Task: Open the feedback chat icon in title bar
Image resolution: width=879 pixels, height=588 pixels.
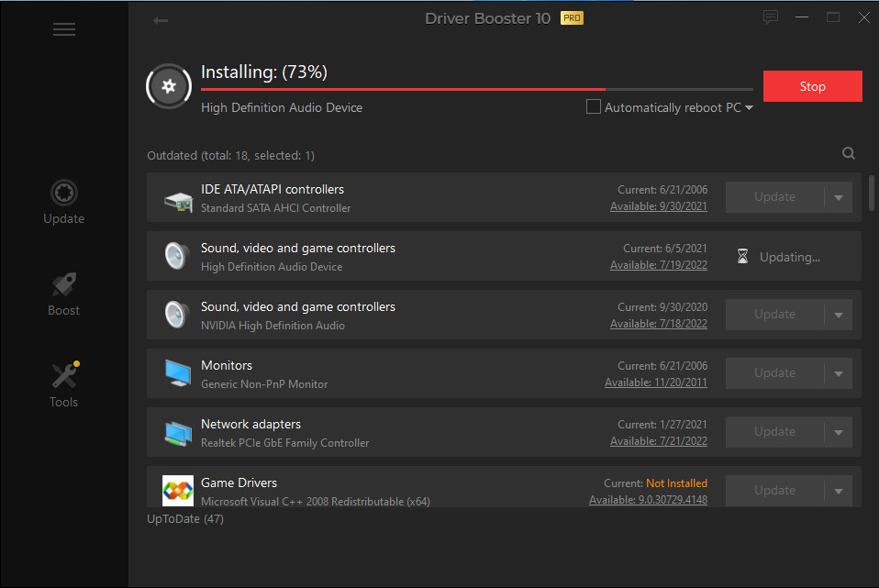Action: click(771, 17)
